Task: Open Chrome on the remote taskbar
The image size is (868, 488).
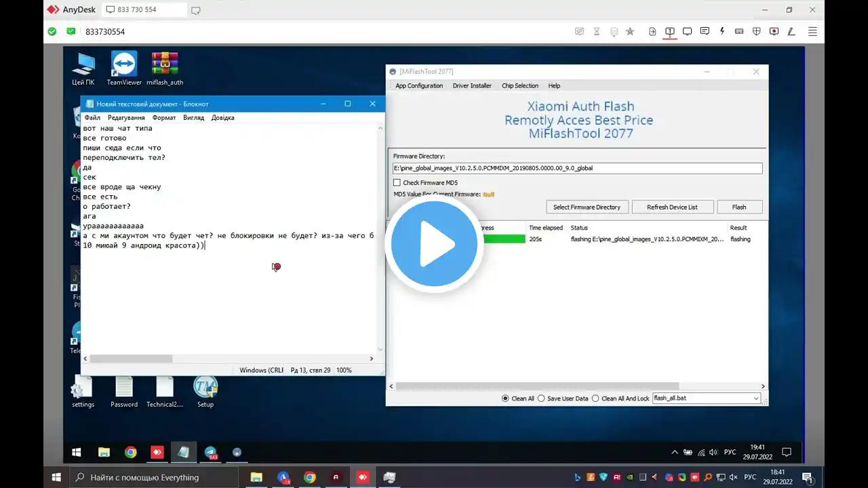Action: [130, 452]
